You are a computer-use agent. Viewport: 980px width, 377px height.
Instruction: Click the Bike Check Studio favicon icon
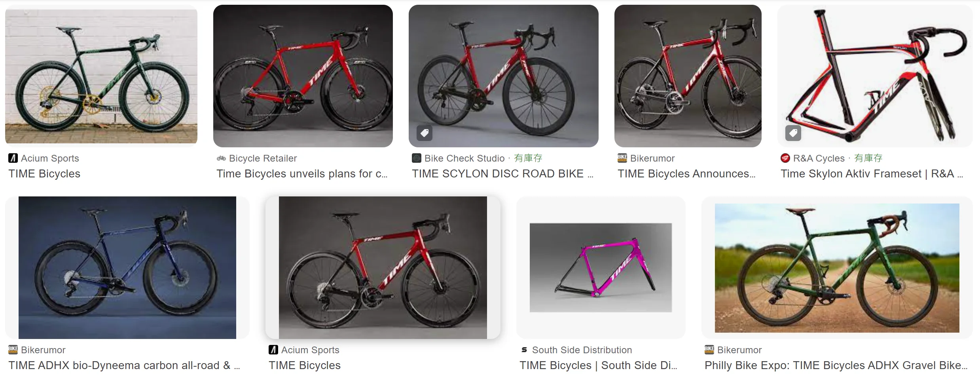[x=417, y=158]
